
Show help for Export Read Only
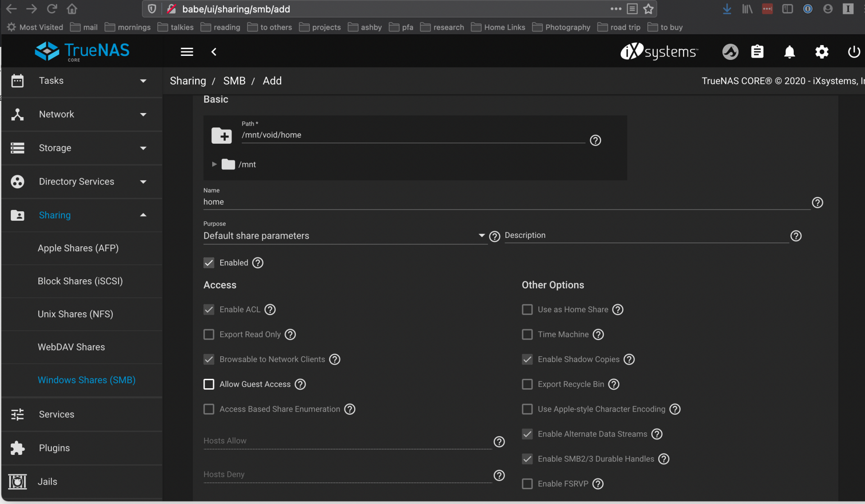290,334
